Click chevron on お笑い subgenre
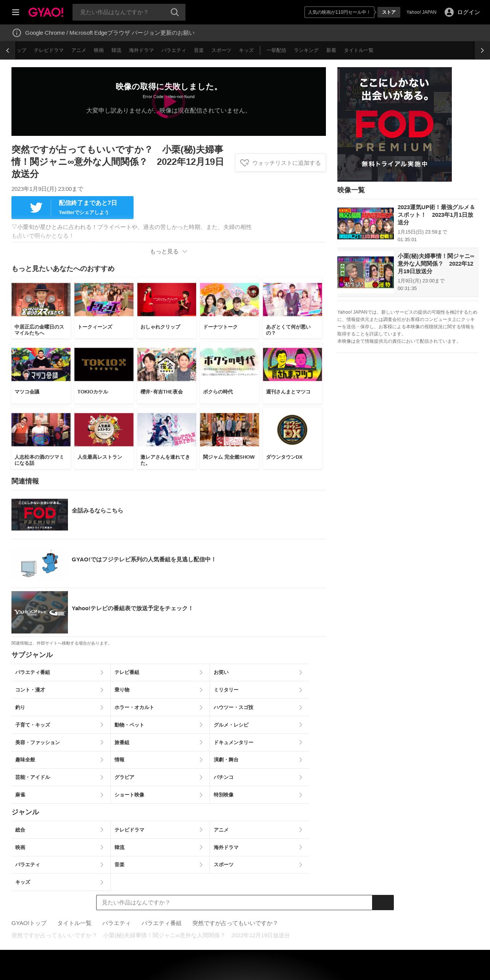The image size is (490, 980). pos(300,672)
